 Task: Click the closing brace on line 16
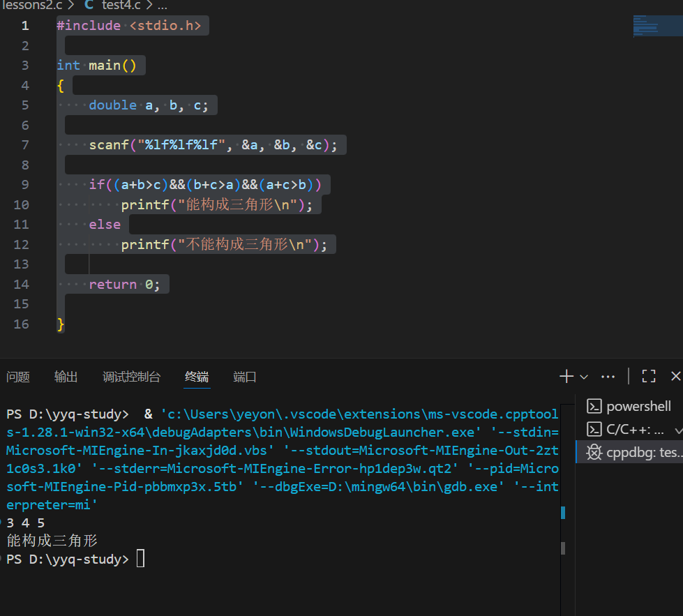[x=61, y=324]
